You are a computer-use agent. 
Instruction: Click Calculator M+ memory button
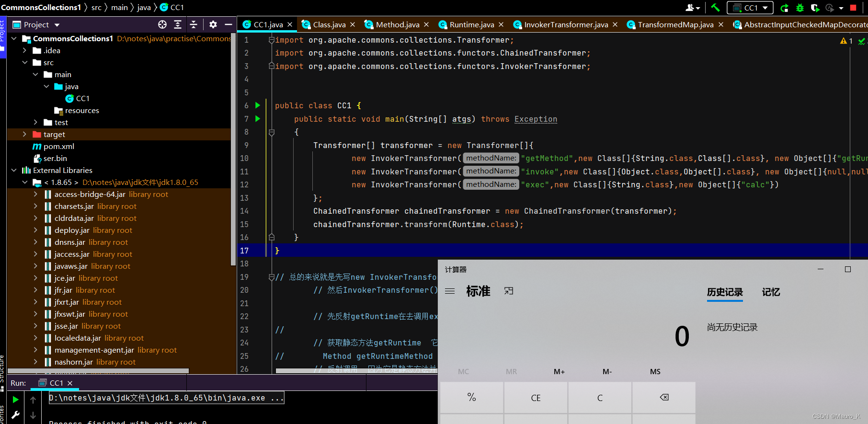click(x=559, y=372)
